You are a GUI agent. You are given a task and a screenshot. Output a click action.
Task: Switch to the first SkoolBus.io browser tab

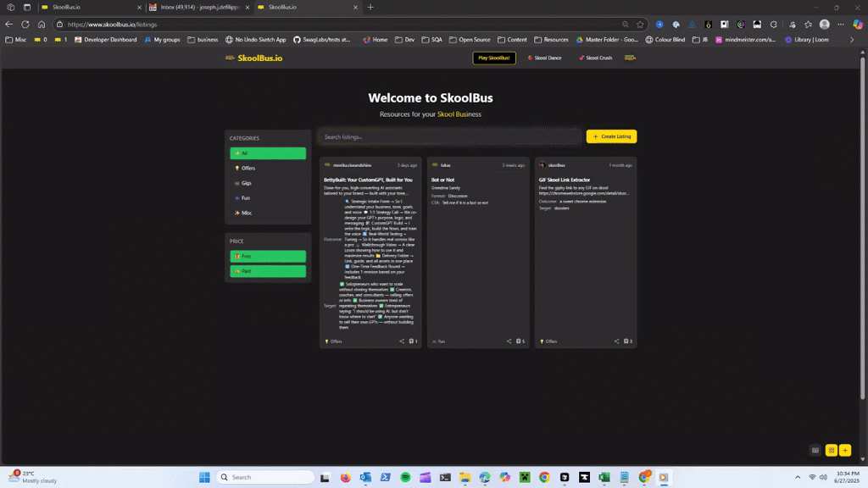92,7
